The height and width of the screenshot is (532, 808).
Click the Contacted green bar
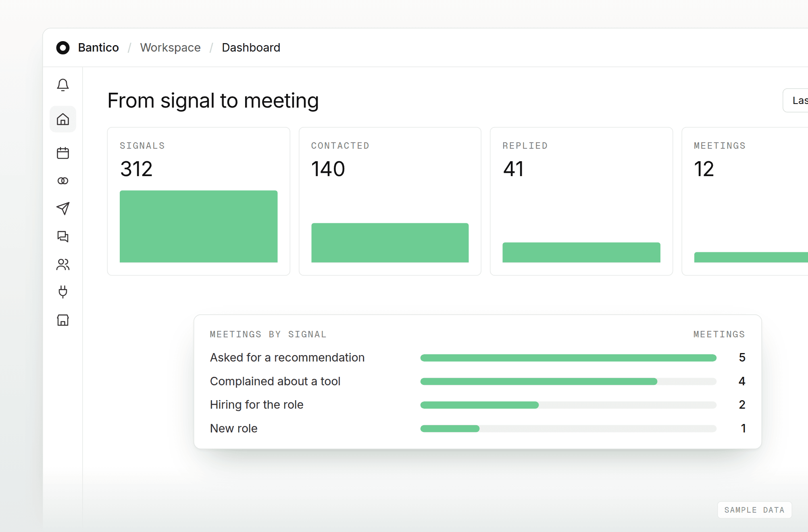(390, 243)
